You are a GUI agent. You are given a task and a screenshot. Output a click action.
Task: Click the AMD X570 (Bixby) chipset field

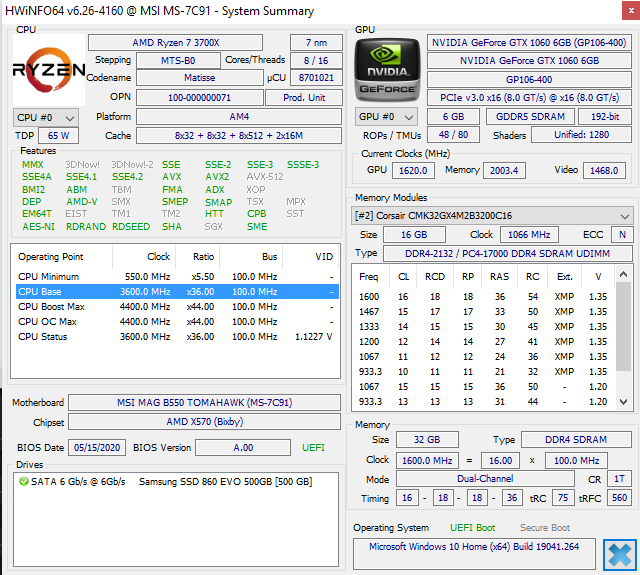coord(204,422)
